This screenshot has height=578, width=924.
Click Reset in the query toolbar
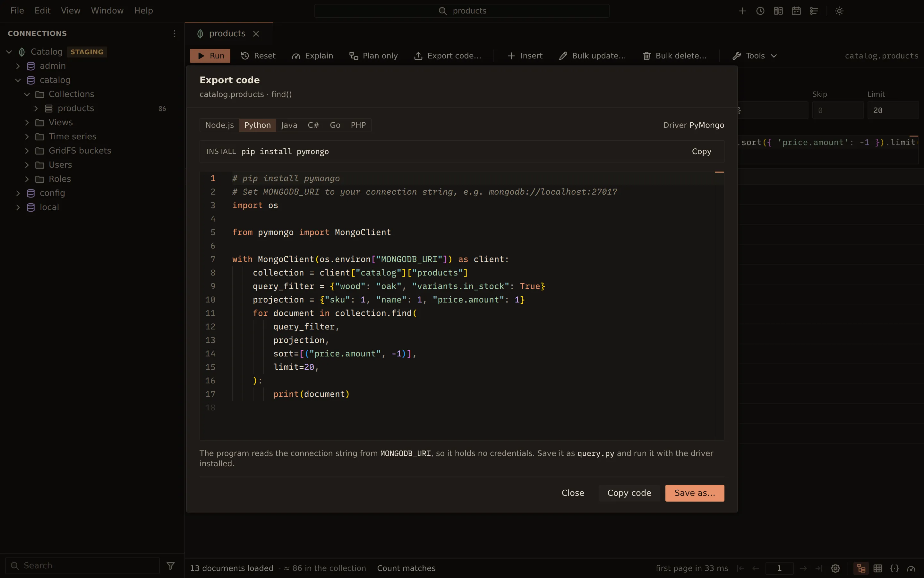point(258,56)
